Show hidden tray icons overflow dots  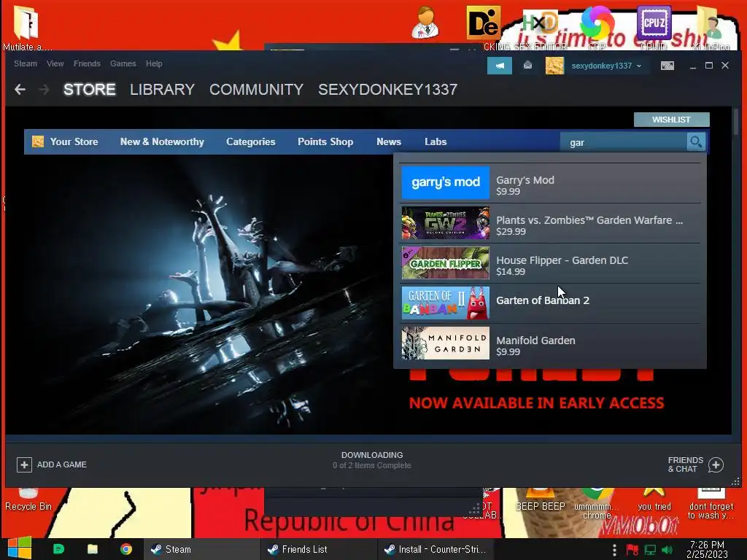click(x=614, y=550)
